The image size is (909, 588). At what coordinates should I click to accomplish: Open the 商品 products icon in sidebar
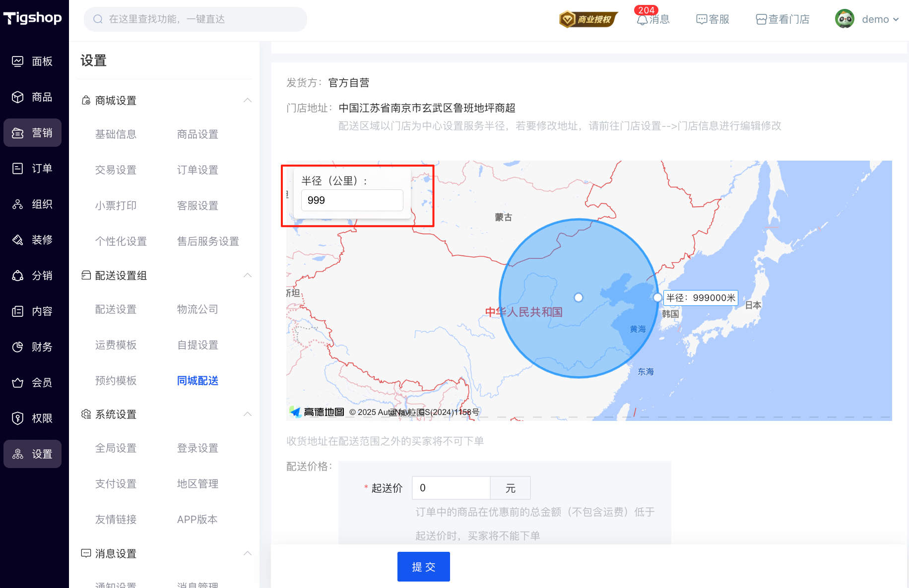(x=18, y=97)
